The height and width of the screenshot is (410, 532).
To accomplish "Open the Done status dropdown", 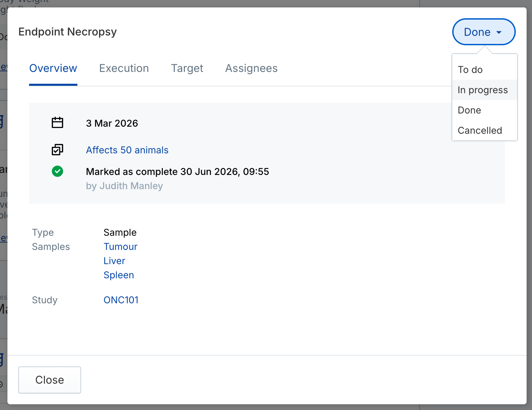I will tap(484, 32).
